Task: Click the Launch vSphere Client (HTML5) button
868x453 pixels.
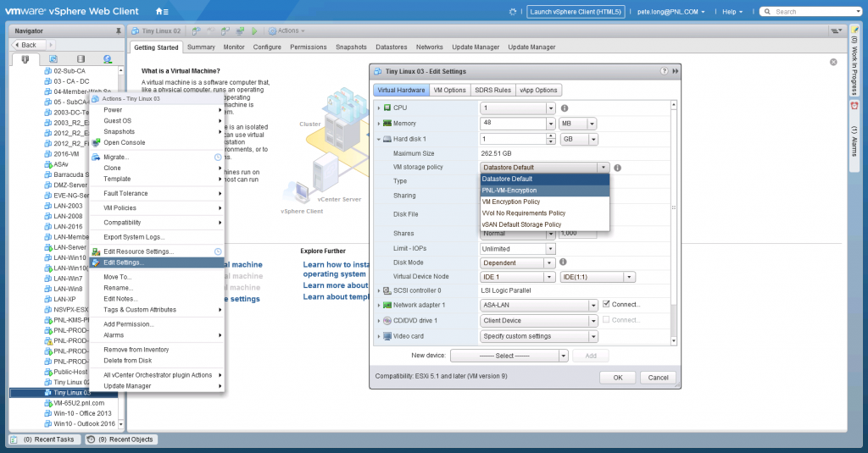Action: (576, 12)
